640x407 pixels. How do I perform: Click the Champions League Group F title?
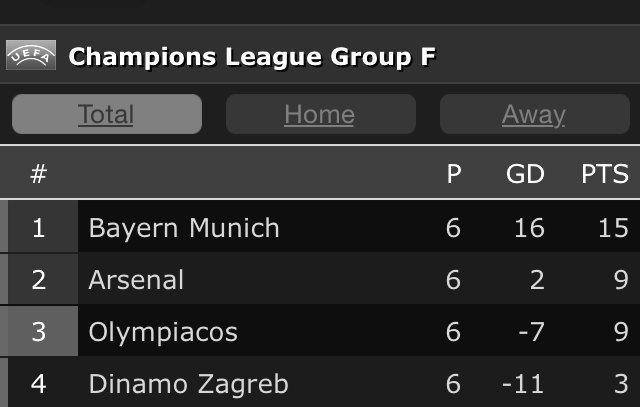point(252,56)
